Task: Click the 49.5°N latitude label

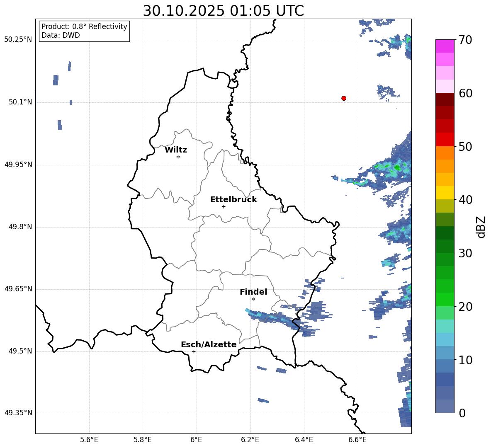Action: coord(20,351)
